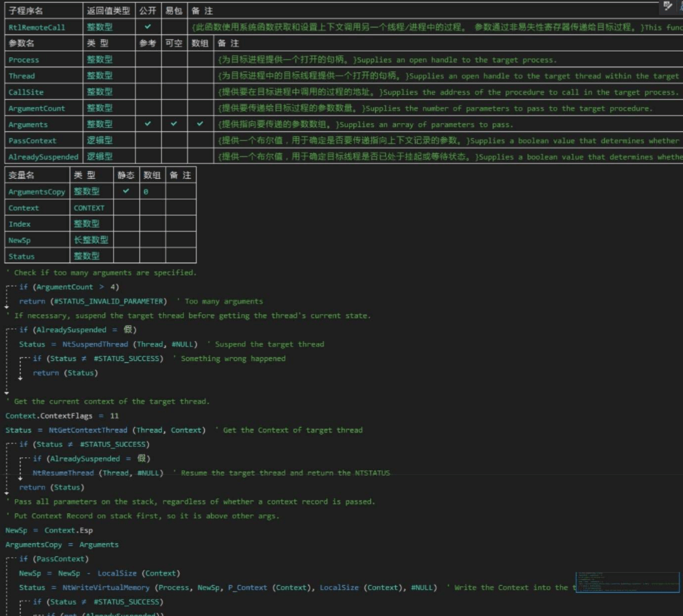Uncheck the 静态 checkmark for ArgumentsCopy
This screenshot has height=616, width=683.
pos(126,191)
